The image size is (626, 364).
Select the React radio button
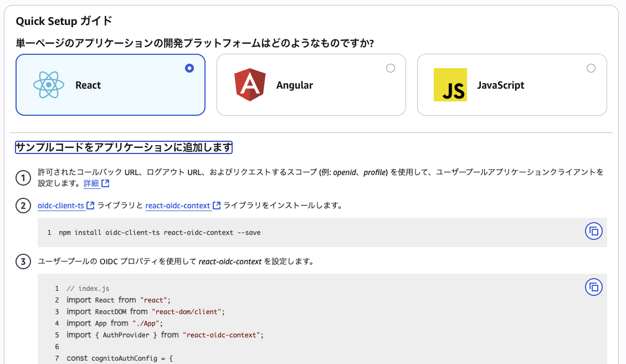pos(189,68)
